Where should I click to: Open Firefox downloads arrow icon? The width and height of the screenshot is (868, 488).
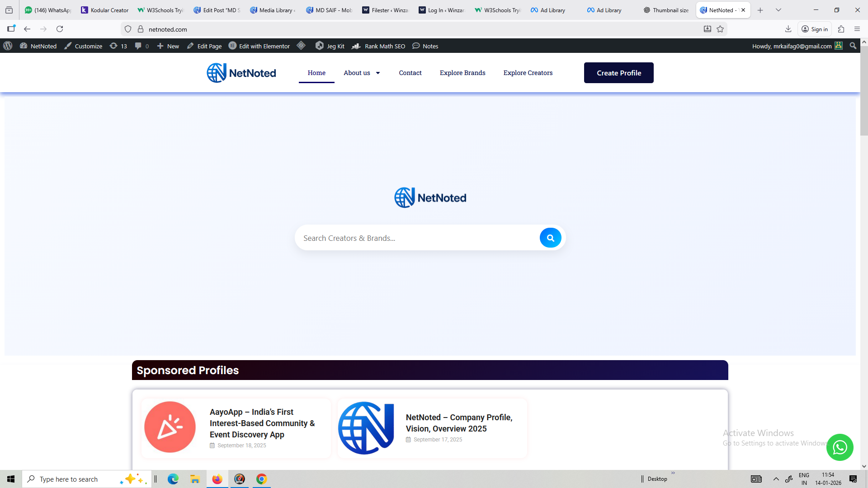(x=788, y=29)
